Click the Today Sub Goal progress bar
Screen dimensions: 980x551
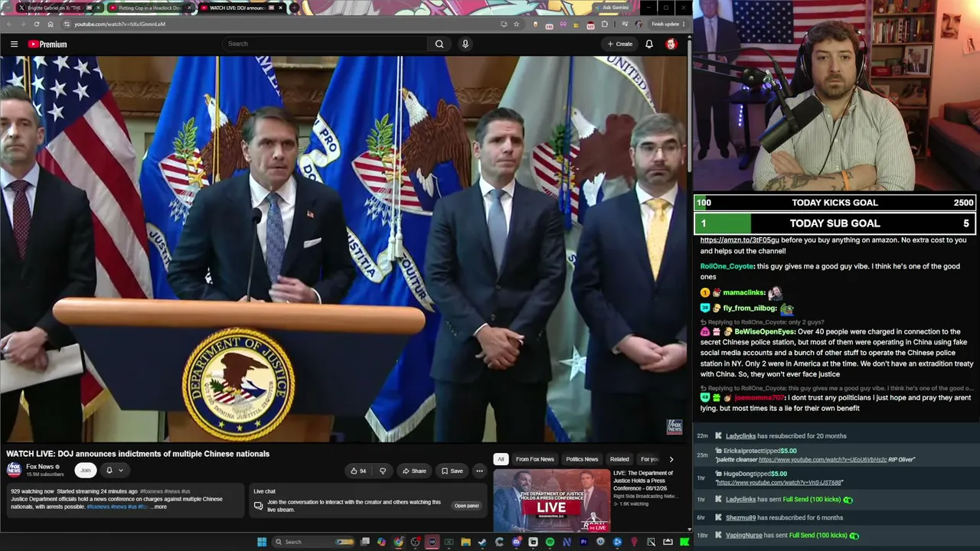point(835,223)
